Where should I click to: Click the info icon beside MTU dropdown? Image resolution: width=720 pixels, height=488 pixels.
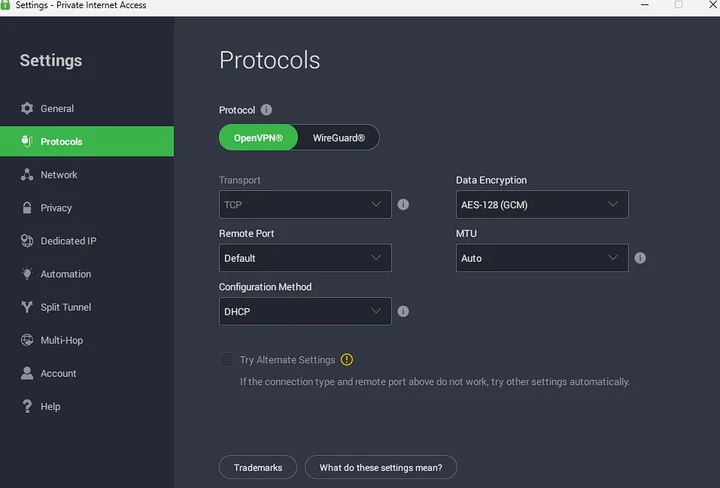(x=640, y=258)
